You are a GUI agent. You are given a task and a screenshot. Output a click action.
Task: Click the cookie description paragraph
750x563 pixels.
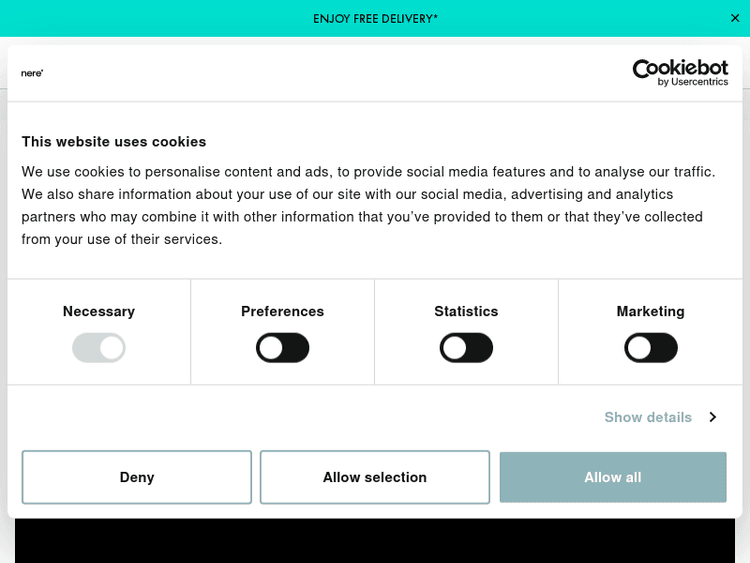(x=368, y=205)
